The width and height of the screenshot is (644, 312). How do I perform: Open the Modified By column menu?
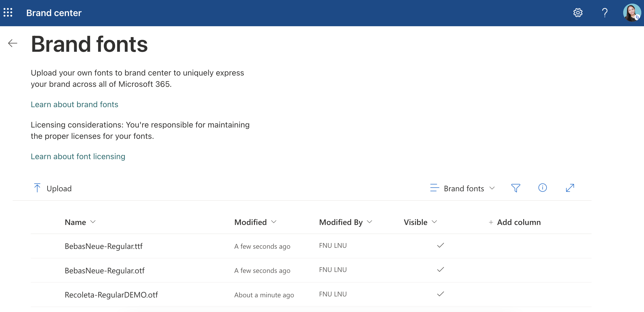point(346,222)
